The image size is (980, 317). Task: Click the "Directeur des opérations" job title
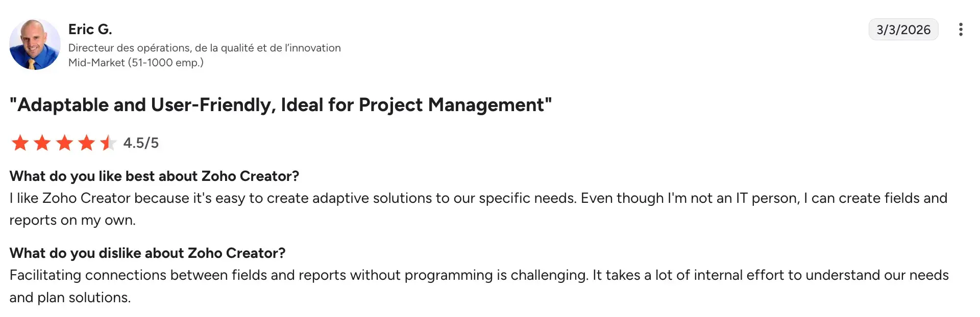(204, 48)
